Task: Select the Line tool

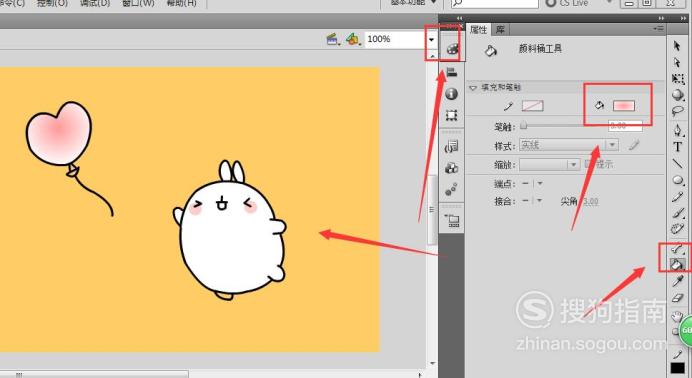Action: tap(677, 164)
